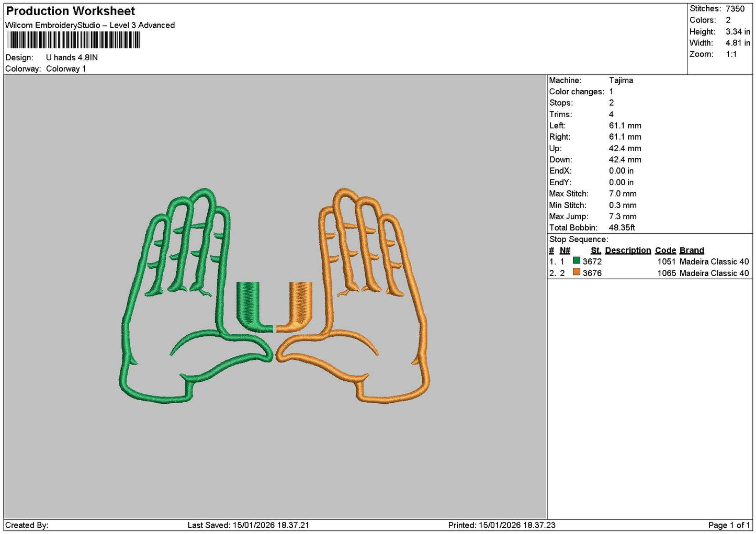Click the barcode under the title
Image resolution: width=756 pixels, height=534 pixels.
[x=73, y=40]
